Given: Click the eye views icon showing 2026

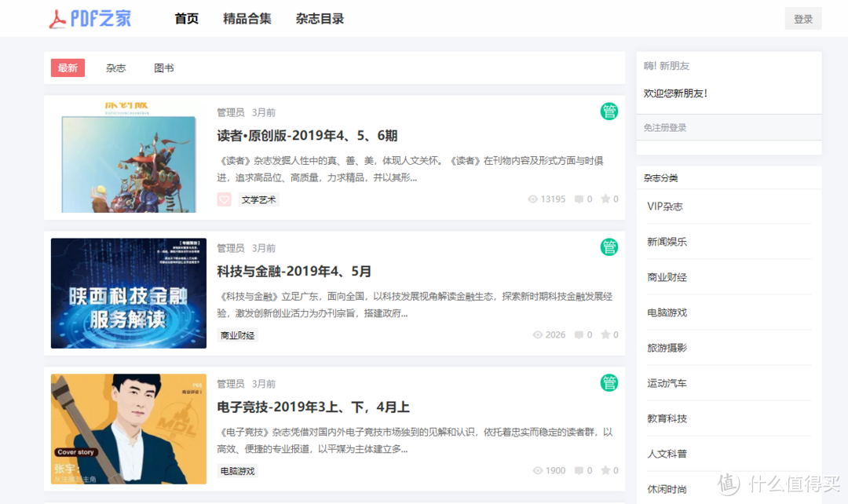Looking at the screenshot, I should click(538, 334).
